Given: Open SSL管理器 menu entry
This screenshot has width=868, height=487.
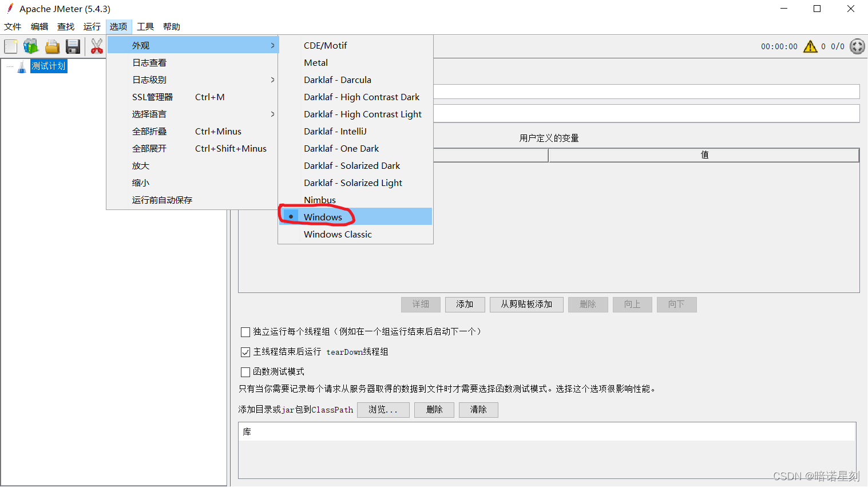Looking at the screenshot, I should tap(193, 97).
